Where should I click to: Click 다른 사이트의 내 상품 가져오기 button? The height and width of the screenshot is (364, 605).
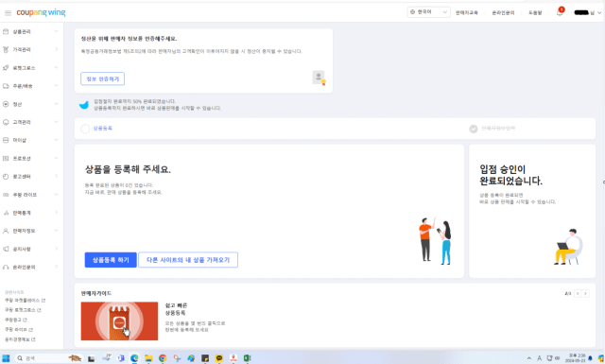click(x=188, y=260)
